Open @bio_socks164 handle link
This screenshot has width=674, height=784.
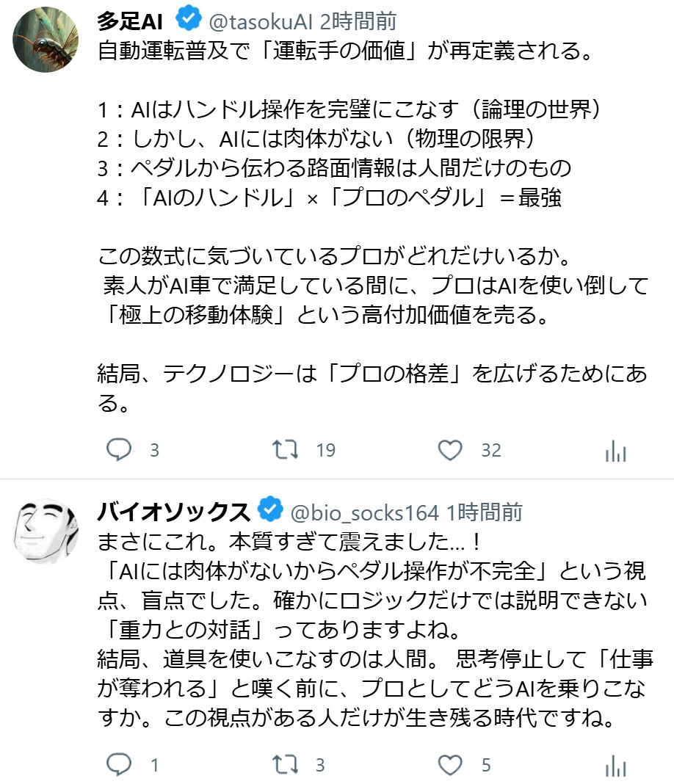[364, 513]
